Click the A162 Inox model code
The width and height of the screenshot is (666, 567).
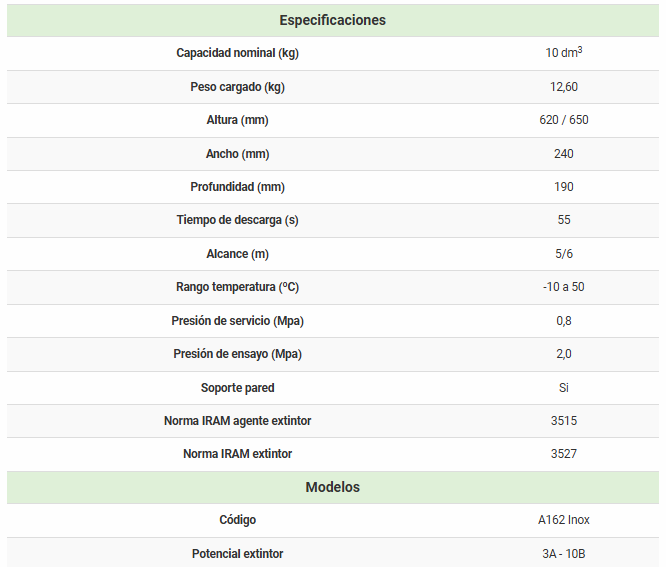tap(563, 520)
